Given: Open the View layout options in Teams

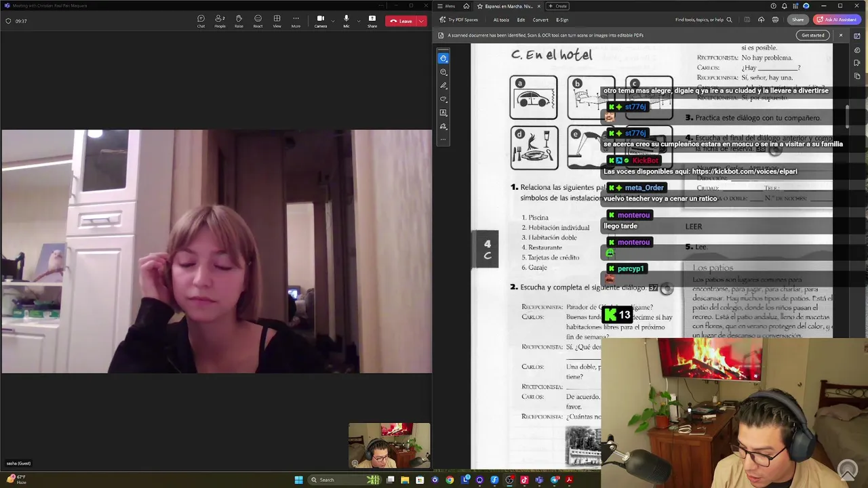Looking at the screenshot, I should (x=277, y=21).
